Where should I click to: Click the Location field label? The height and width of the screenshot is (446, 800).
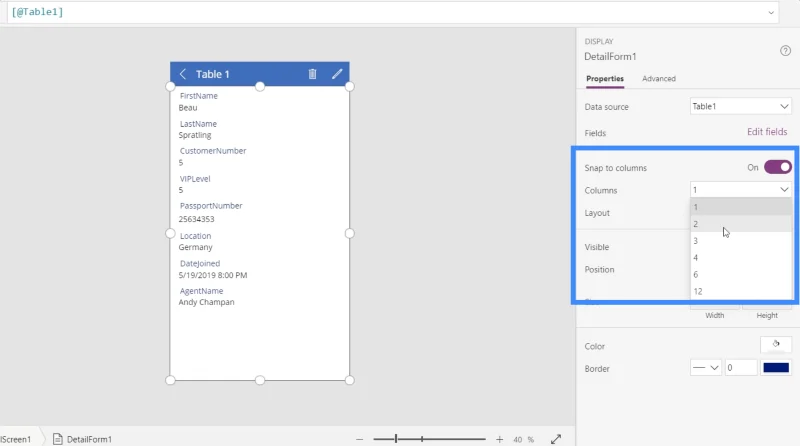coord(195,236)
